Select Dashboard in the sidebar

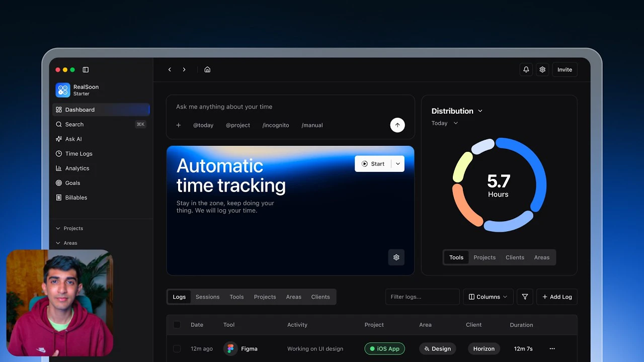[x=101, y=110]
